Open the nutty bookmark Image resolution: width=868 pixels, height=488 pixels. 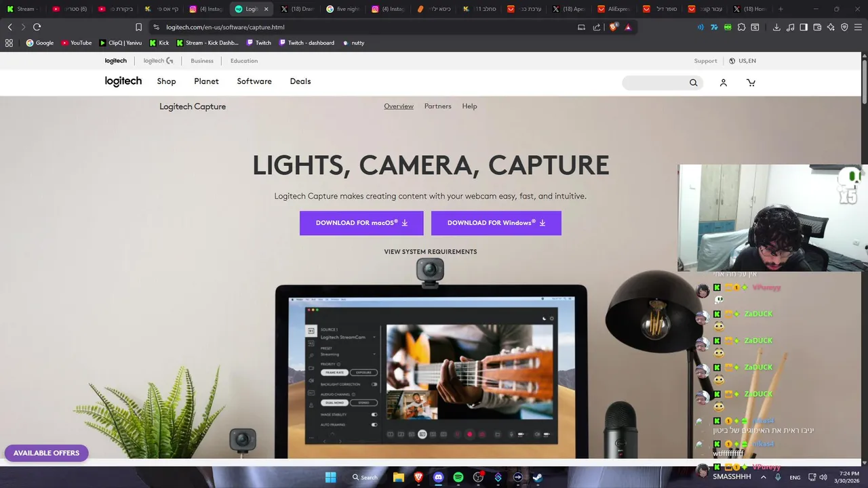pyautogui.click(x=353, y=43)
